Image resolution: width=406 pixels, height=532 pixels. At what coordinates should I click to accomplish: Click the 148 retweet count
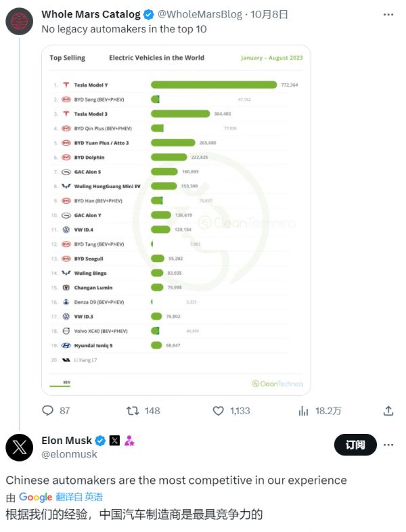click(x=152, y=410)
